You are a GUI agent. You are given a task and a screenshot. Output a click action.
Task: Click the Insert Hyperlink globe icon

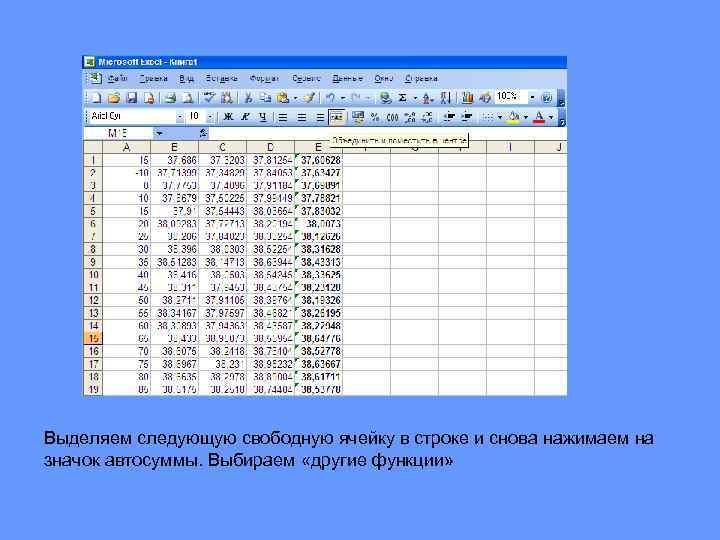coord(385,97)
